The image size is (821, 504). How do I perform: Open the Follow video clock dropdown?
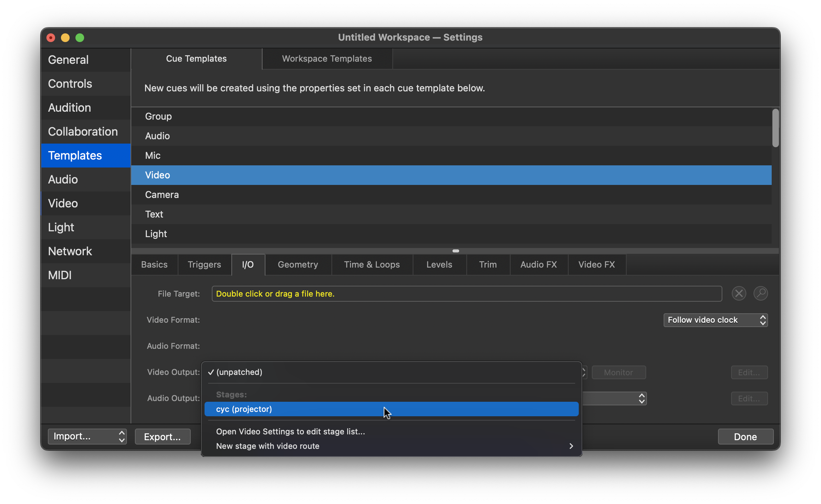715,320
